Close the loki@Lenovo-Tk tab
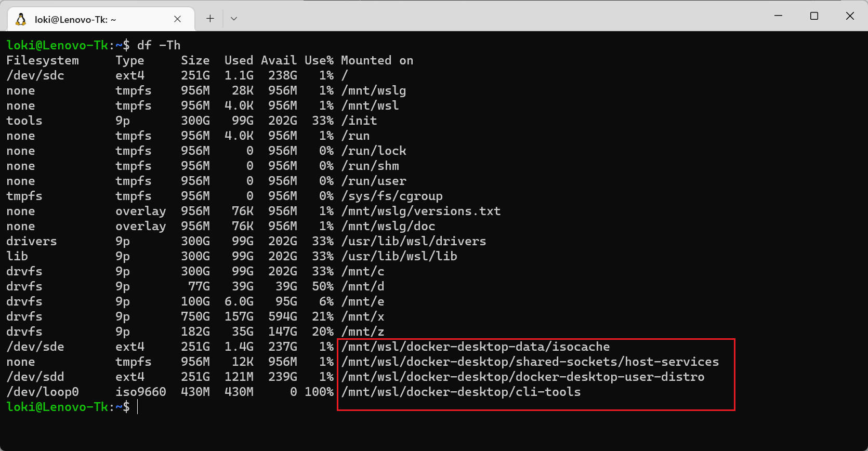Viewport: 868px width, 451px height. [x=177, y=19]
